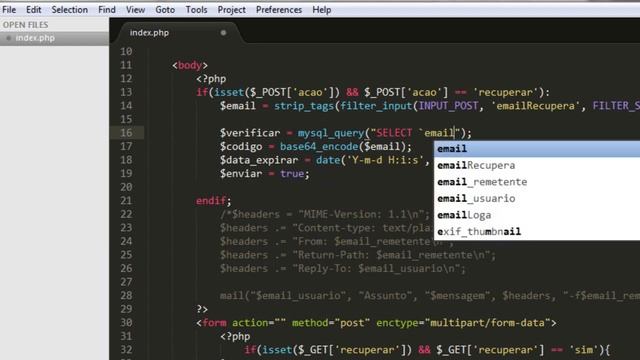Click line number 11 in the gutter
Viewport: 640px width, 360px height.
point(126,65)
